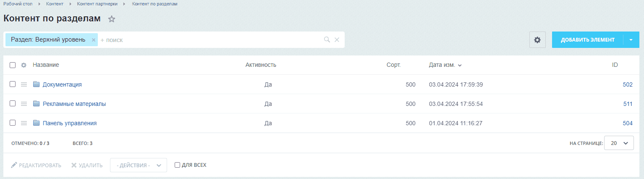Click 'Отмечено: 0 / 3' counter text
644x179 pixels.
point(30,143)
